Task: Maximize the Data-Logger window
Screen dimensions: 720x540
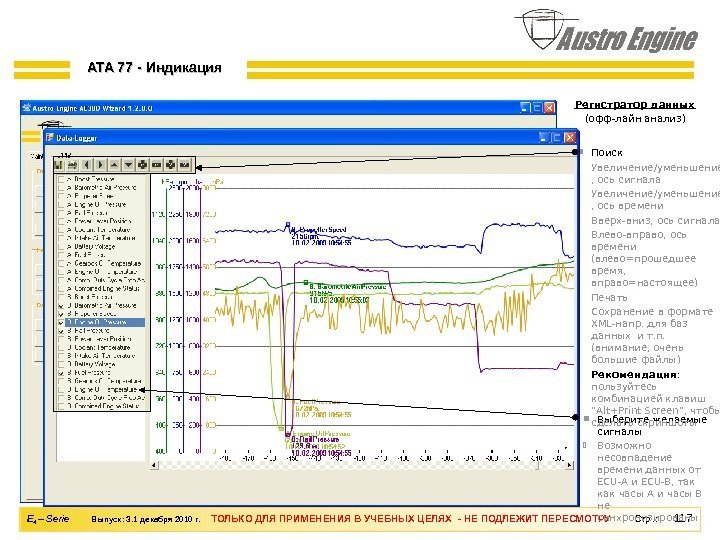Action: point(557,137)
